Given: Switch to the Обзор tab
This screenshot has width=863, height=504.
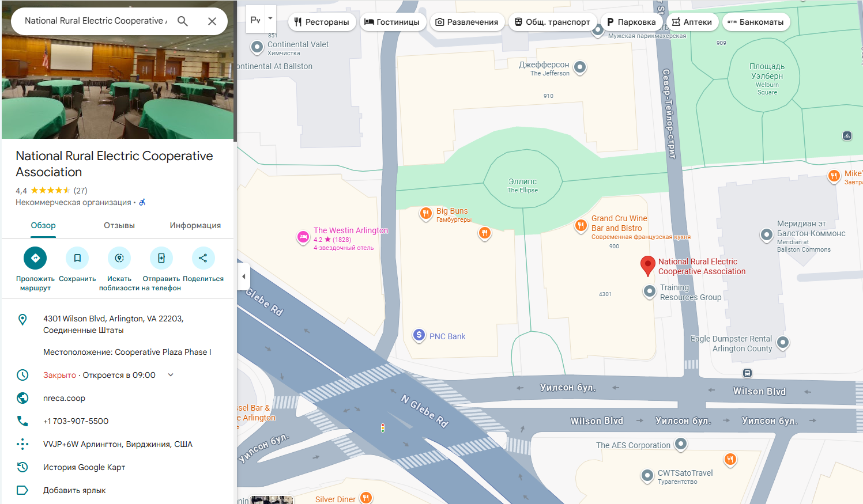Looking at the screenshot, I should click(x=43, y=226).
